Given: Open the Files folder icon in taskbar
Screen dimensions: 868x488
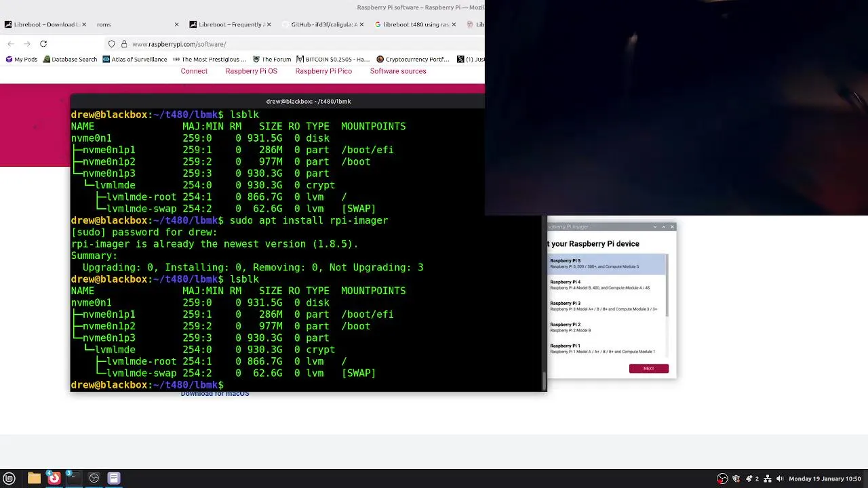Looking at the screenshot, I should tap(34, 479).
